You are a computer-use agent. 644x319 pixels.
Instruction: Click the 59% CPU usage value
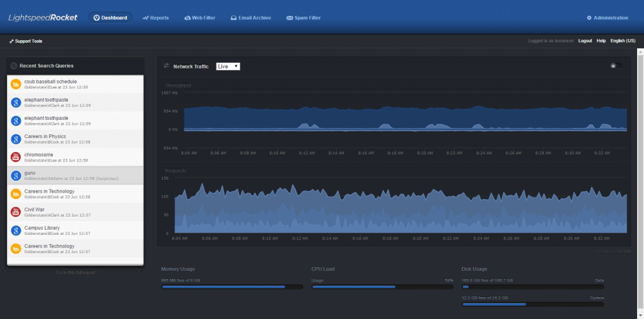pos(449,281)
